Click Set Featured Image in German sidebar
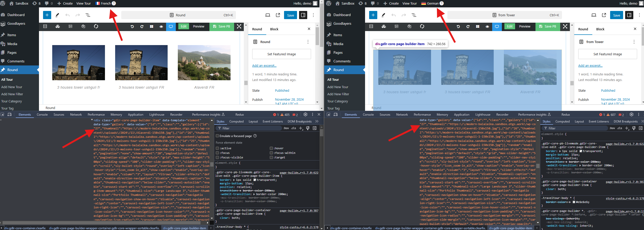This screenshot has width=644, height=230. click(x=608, y=54)
